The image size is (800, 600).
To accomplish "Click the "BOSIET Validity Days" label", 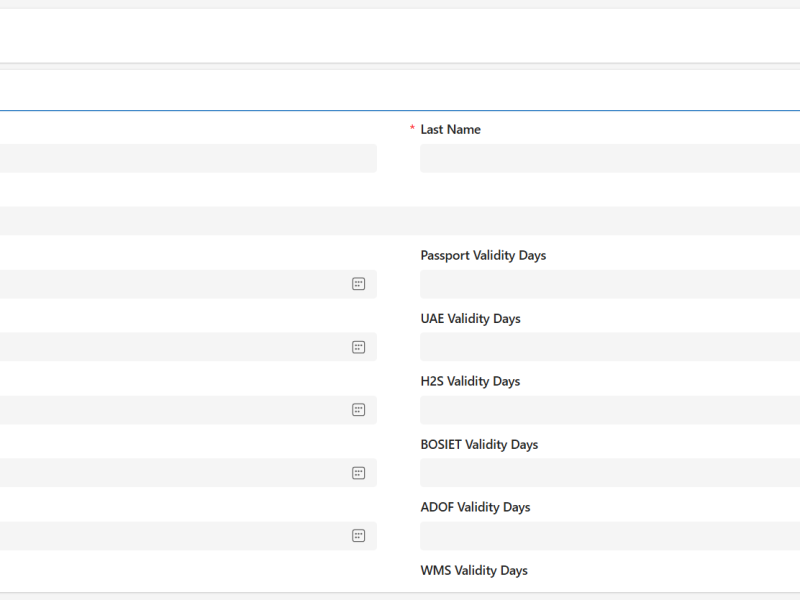I will pyautogui.click(x=479, y=445).
